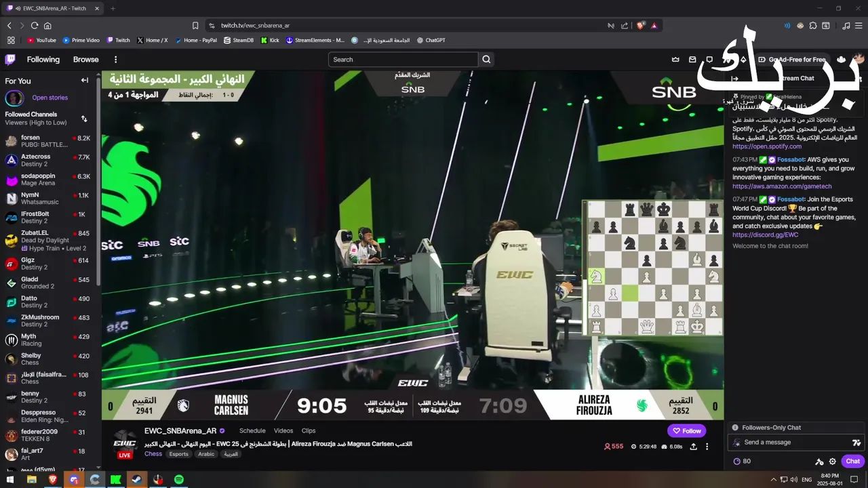Viewport: 868px width, 488px height.
Task: Open the ChatGPT bookmark
Action: coord(431,40)
